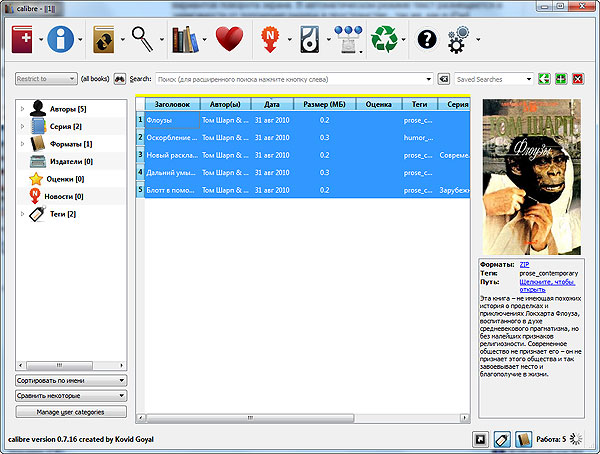
Task: Open the Restrict to dropdown
Action: [x=47, y=78]
